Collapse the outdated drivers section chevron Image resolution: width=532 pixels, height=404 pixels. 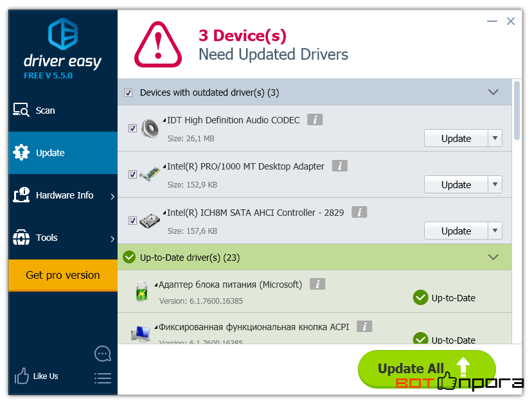pyautogui.click(x=493, y=92)
